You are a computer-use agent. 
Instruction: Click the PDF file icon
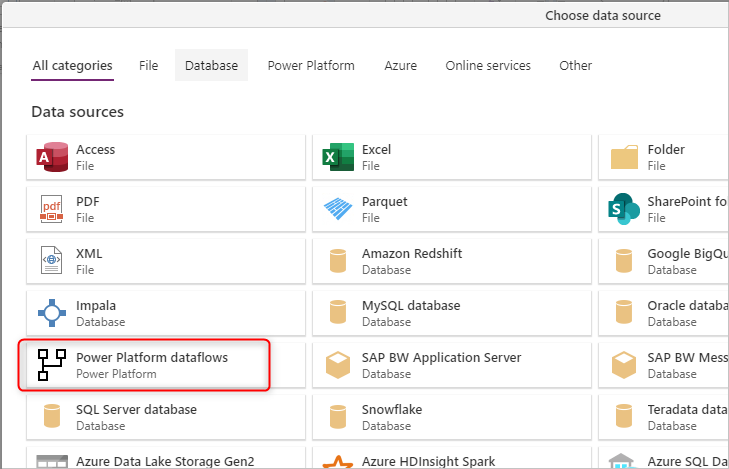[x=52, y=209]
